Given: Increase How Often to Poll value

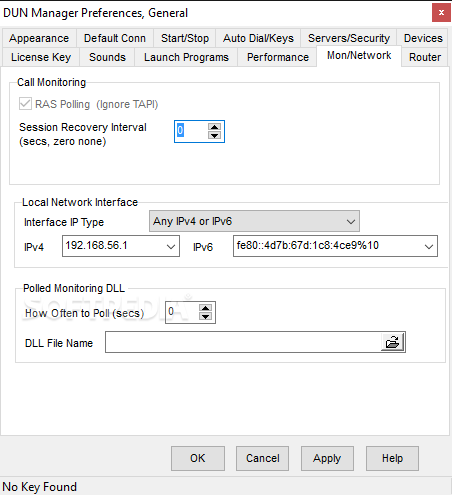Looking at the screenshot, I should pyautogui.click(x=205, y=308).
